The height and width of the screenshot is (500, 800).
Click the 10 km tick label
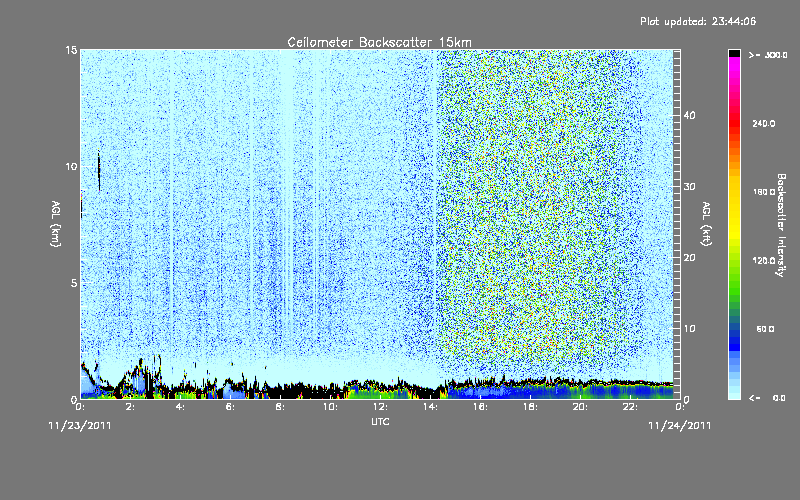71,166
